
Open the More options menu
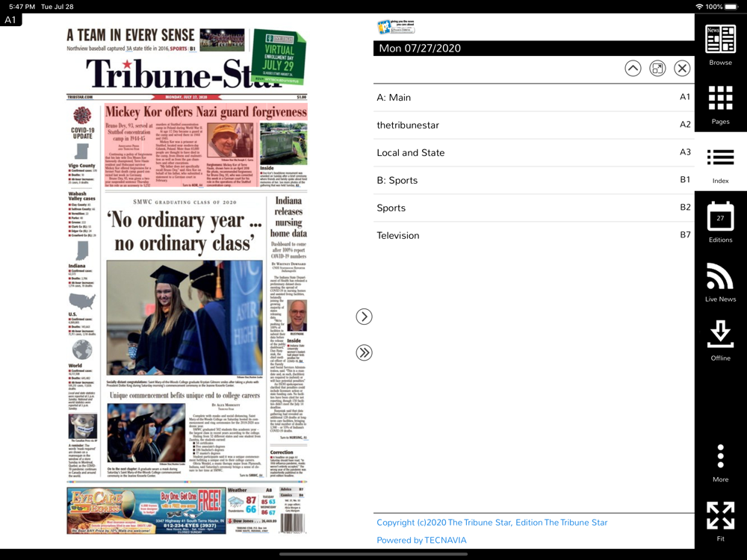(x=720, y=462)
